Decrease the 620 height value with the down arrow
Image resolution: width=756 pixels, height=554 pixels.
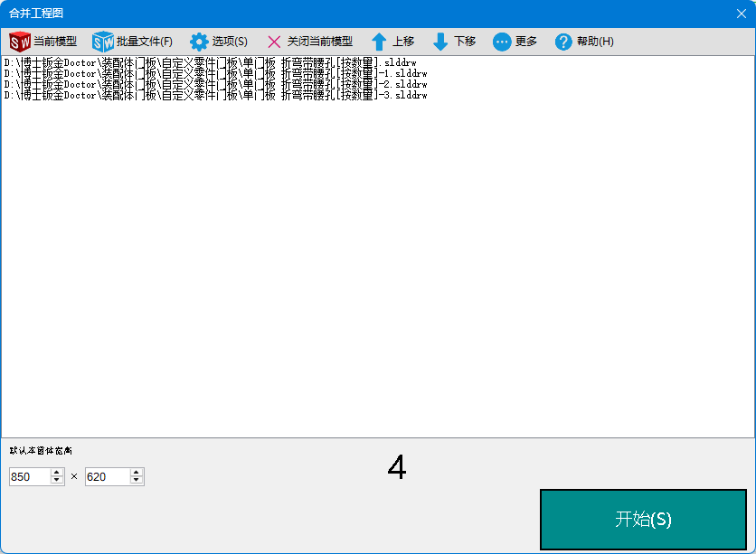tap(137, 480)
